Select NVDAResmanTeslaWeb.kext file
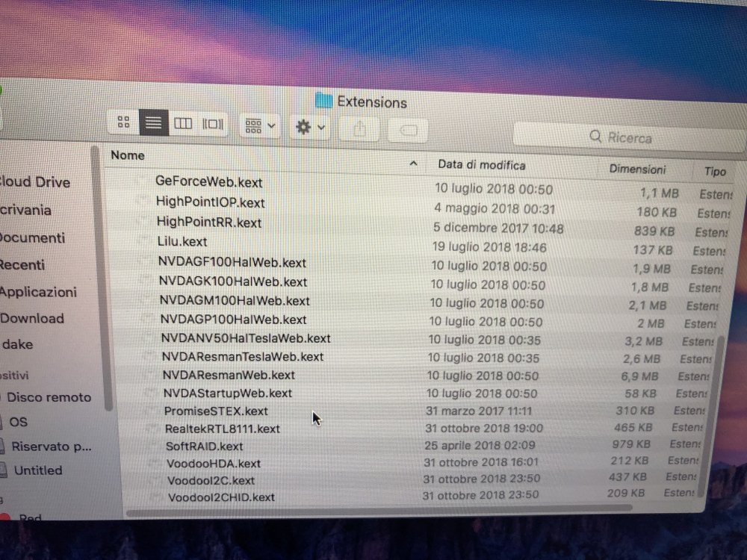This screenshot has width=747, height=560. click(243, 357)
